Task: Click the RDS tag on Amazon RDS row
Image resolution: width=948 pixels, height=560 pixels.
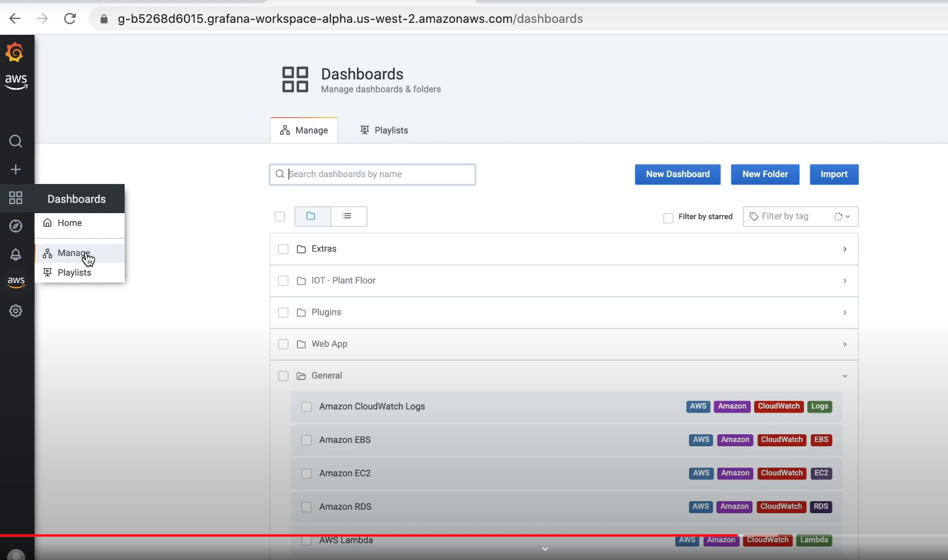Action: (821, 507)
